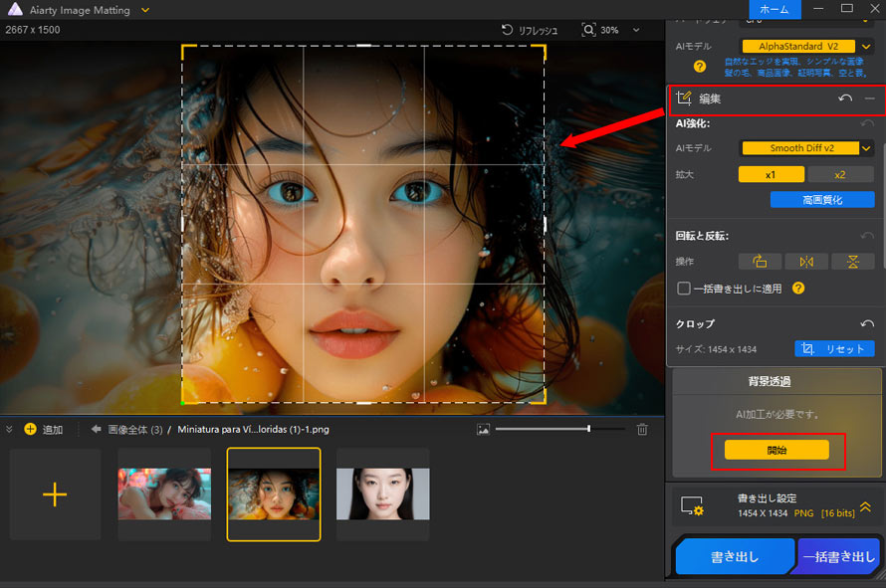Select the horizontal flip icon
The height and width of the screenshot is (588, 886).
806,261
